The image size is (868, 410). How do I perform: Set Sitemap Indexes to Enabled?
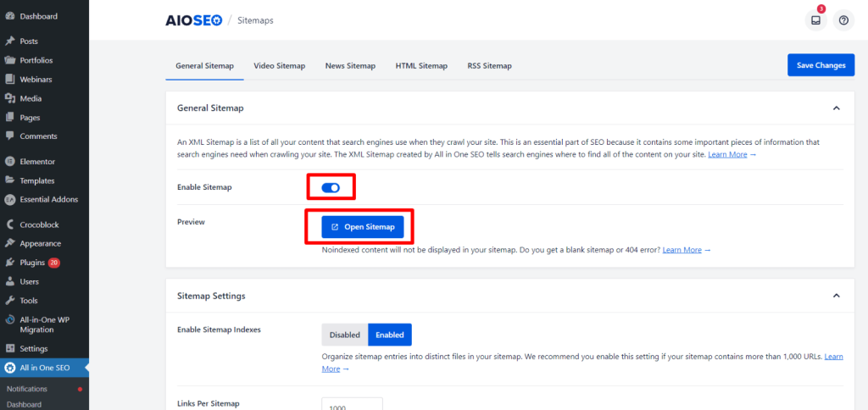point(390,335)
